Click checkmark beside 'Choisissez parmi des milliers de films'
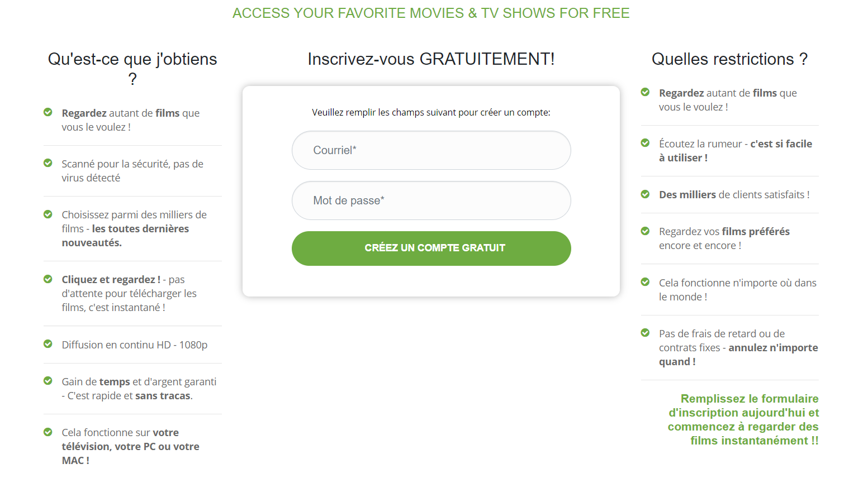 point(48,214)
